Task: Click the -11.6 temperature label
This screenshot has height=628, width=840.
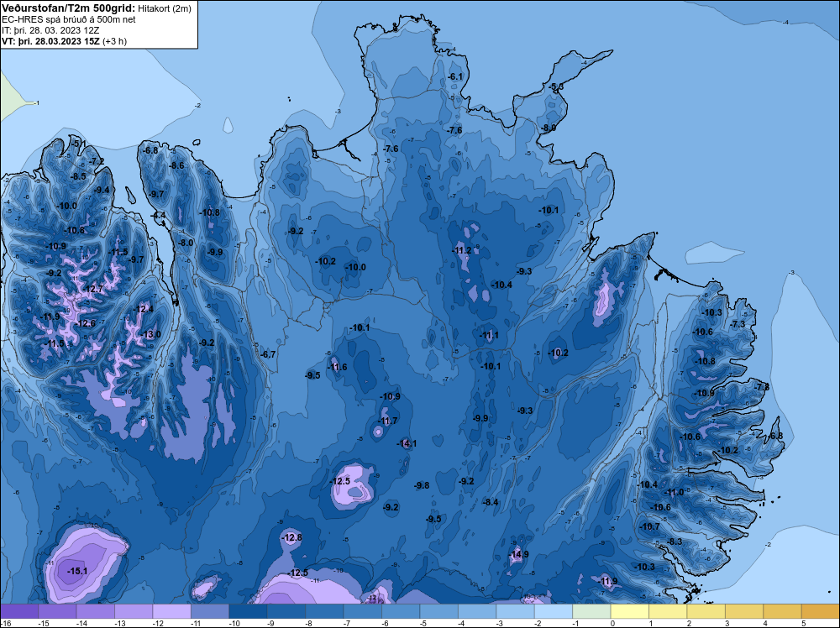Action: click(337, 367)
